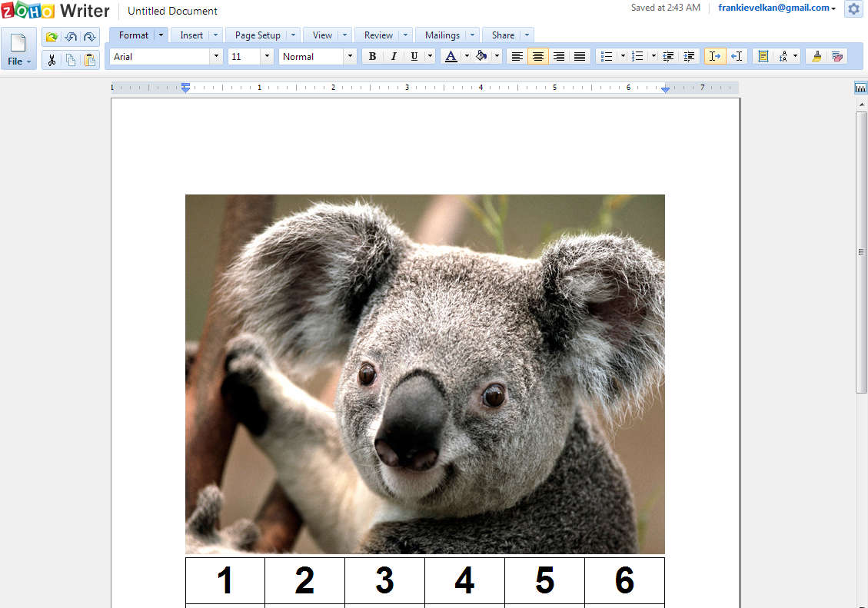
Task: Open the text fill color bucket
Action: (x=482, y=56)
